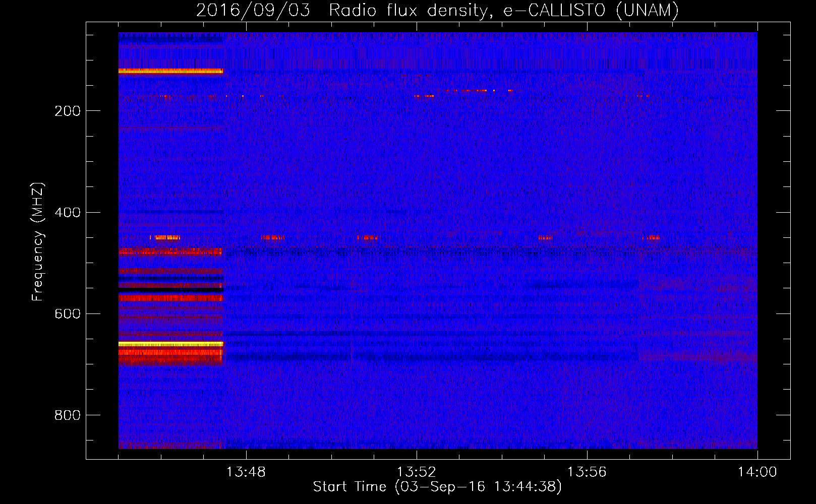Click the 14:00 time tick label
Image resolution: width=816 pixels, height=504 pixels.
[757, 472]
